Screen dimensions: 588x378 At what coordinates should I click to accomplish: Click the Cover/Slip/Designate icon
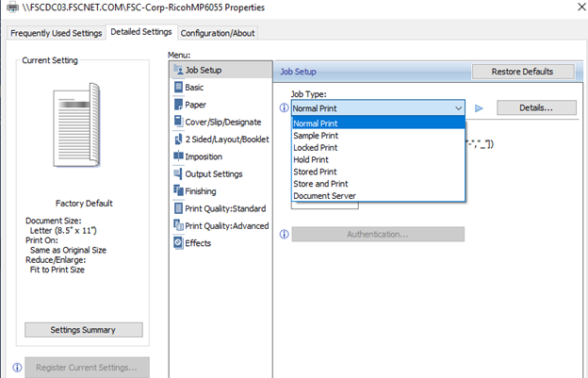178,122
